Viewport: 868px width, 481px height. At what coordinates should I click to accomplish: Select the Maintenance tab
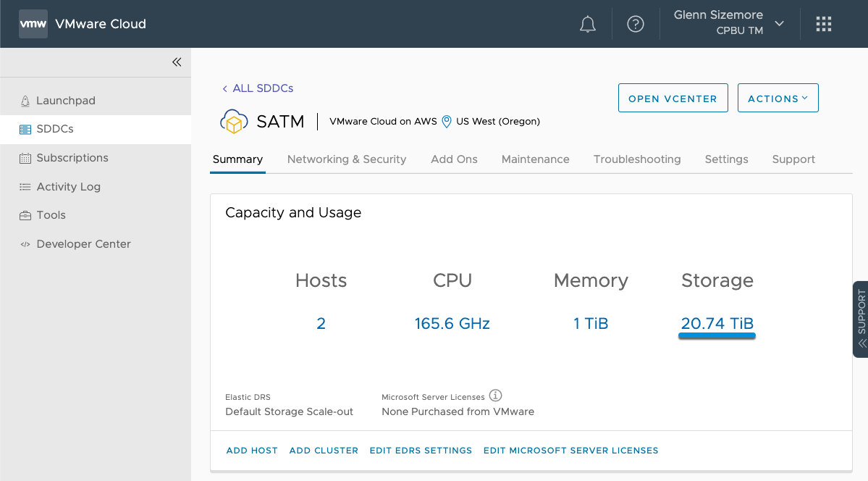535,159
